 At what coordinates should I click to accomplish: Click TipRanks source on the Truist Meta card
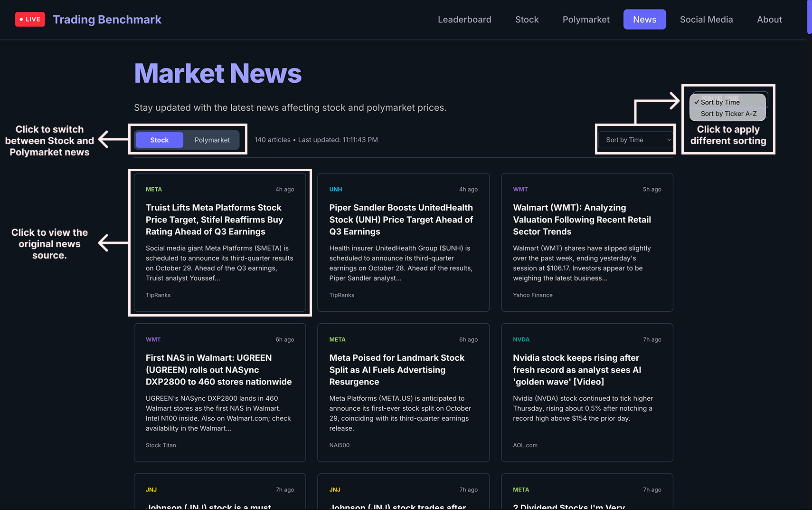click(158, 295)
